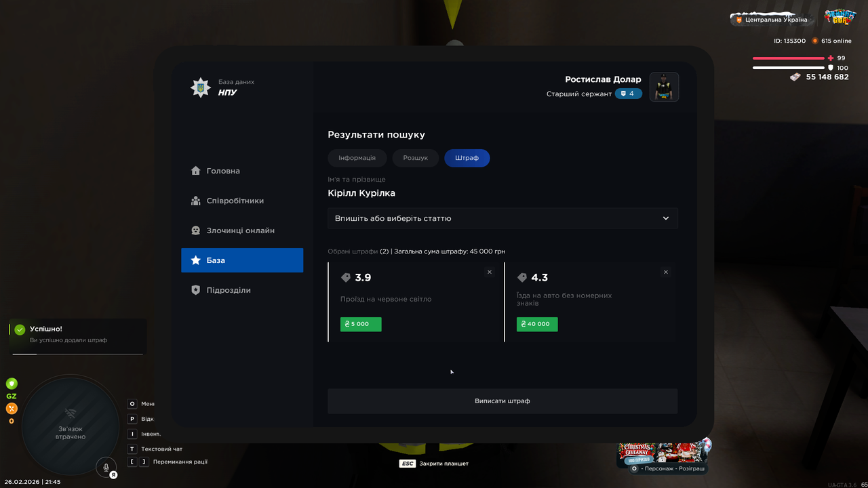This screenshot has height=488, width=868.
Task: Switch to the Розшук tab
Action: coord(416,158)
